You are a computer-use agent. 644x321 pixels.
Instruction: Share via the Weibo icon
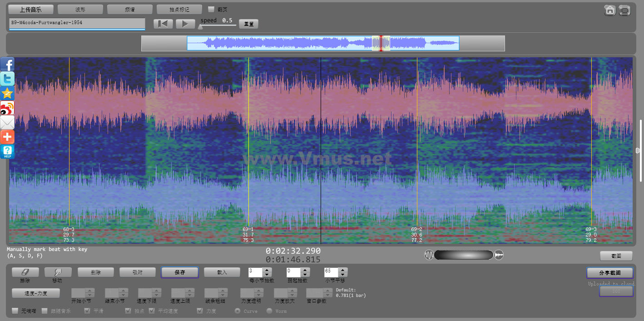pos(7,108)
